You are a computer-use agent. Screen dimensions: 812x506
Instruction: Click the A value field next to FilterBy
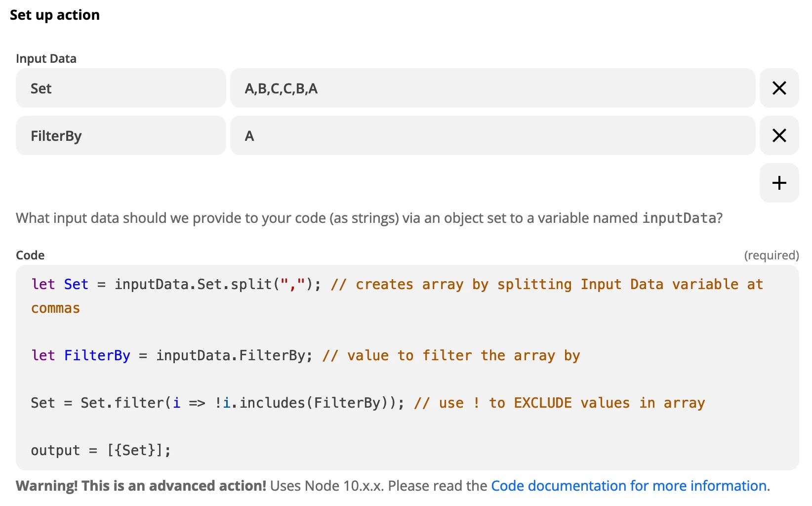[x=492, y=135]
